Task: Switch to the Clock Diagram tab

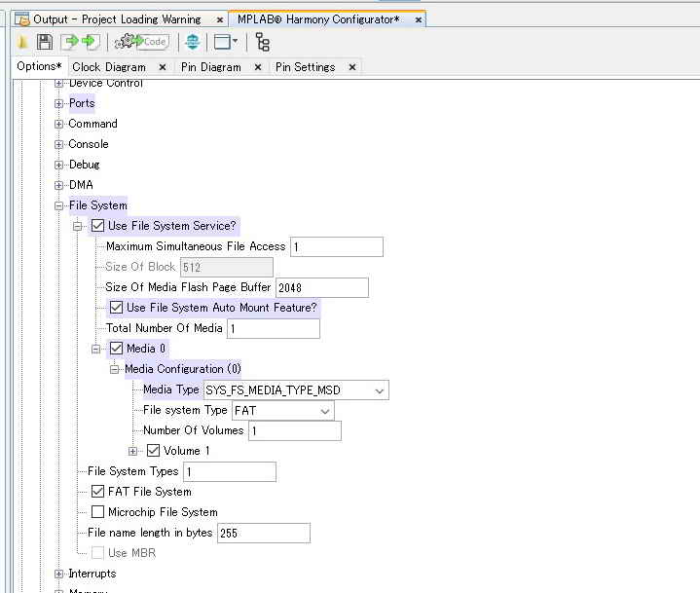Action: coord(109,67)
